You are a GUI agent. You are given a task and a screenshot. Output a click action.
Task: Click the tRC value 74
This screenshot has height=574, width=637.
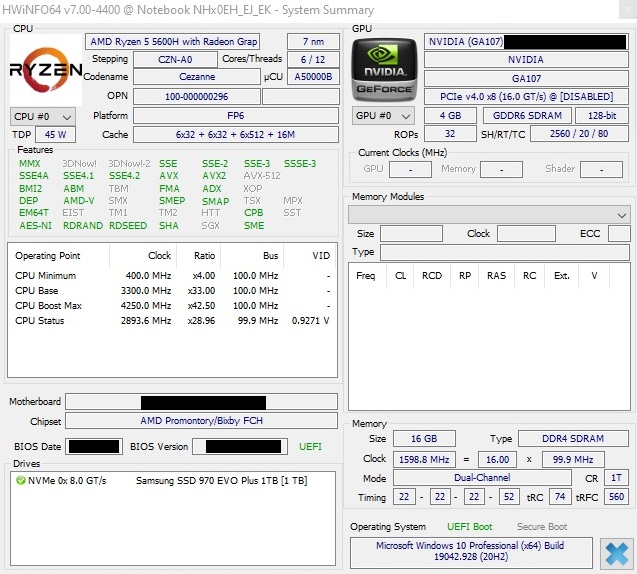pyautogui.click(x=560, y=497)
